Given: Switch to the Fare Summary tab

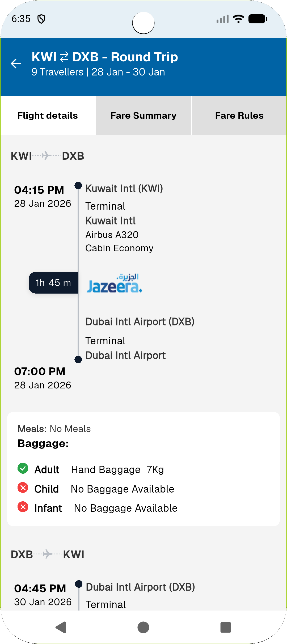Looking at the screenshot, I should (x=143, y=116).
